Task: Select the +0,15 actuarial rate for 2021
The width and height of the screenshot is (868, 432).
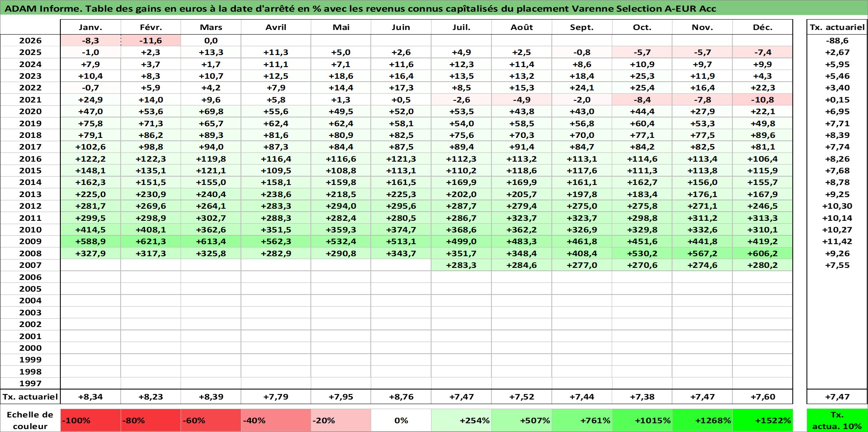Action: pos(837,100)
